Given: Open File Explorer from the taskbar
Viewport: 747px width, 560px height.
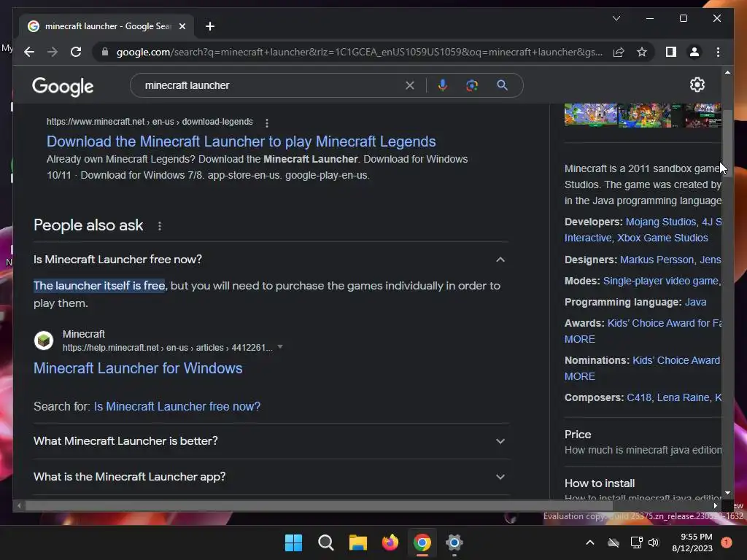Looking at the screenshot, I should [x=357, y=542].
